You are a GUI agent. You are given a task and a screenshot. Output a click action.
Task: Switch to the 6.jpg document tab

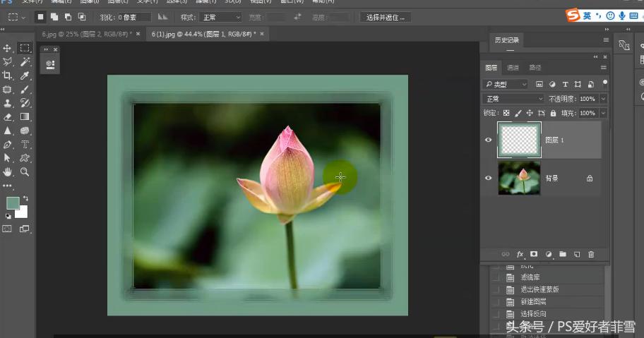(x=87, y=34)
